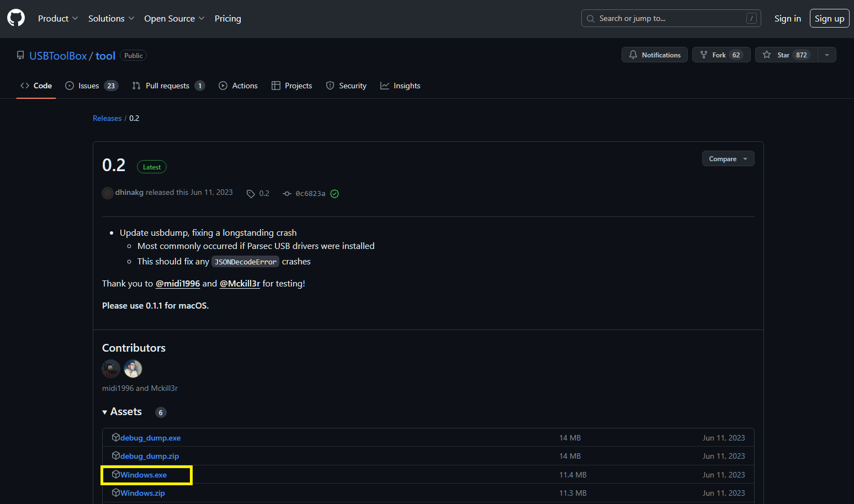Open the Compare dropdown
The height and width of the screenshot is (504, 854).
pyautogui.click(x=728, y=158)
